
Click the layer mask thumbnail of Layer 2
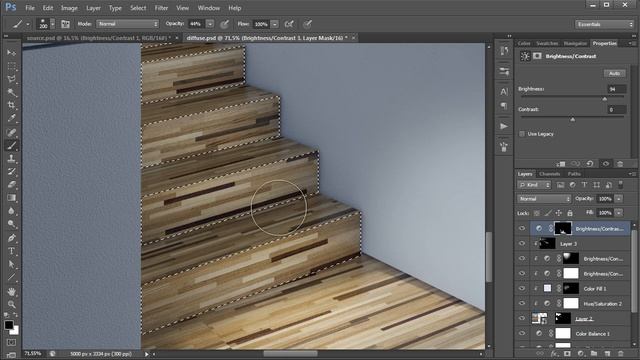[563, 318]
